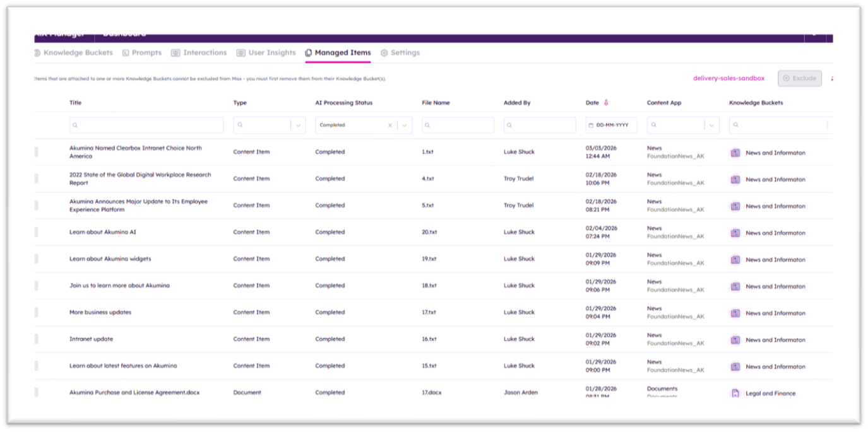Screen dimensions: 868x432
Task: Click the Exclude button
Action: coord(800,78)
